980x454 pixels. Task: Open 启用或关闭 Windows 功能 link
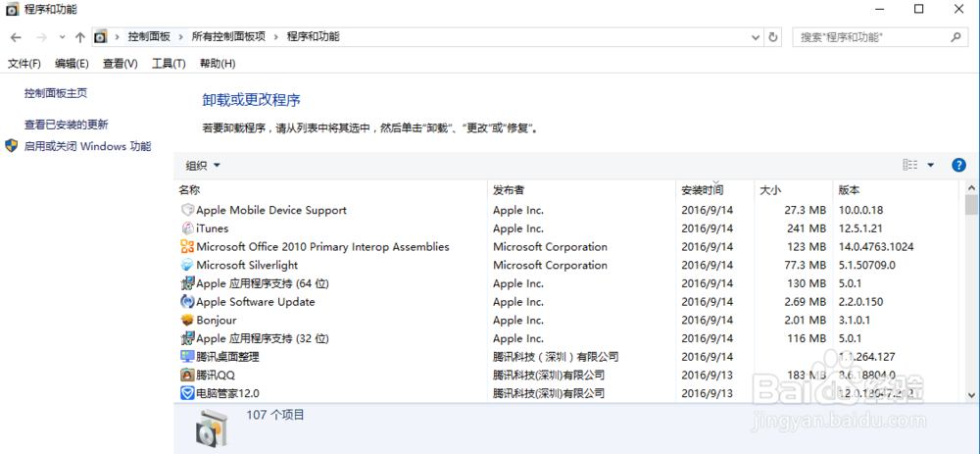point(87,146)
